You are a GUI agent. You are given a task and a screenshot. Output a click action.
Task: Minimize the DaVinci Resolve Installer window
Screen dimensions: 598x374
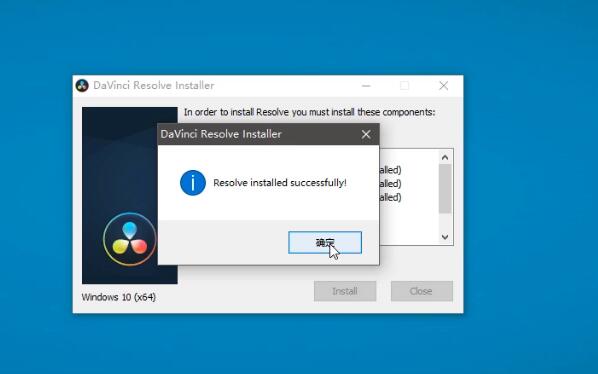[366, 86]
